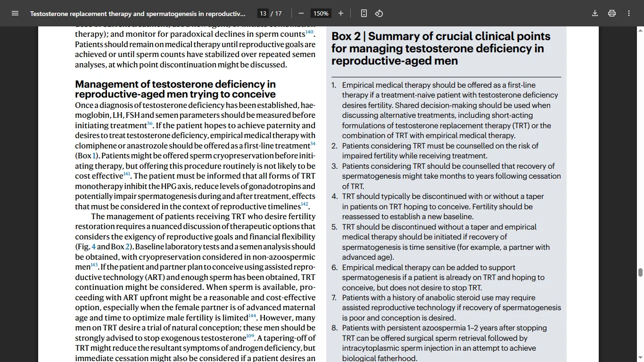
Task: Open the sidebar hamburger menu
Action: tap(15, 13)
